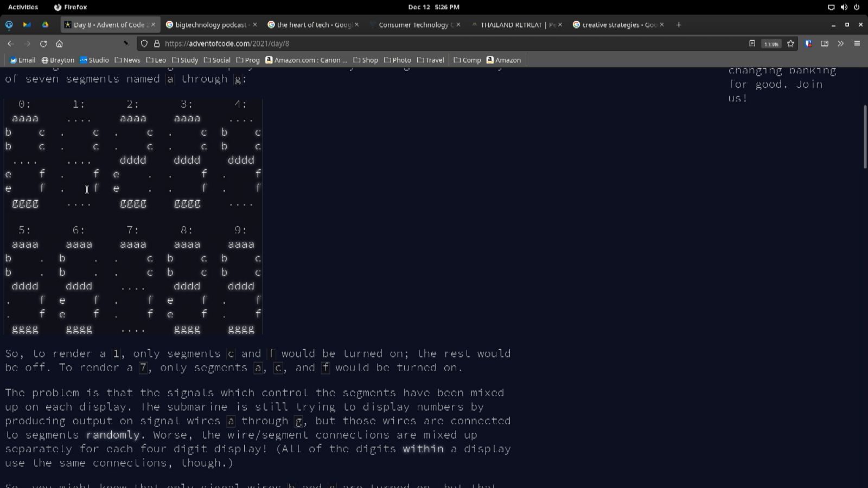Click the forward navigation arrow
This screenshot has width=868, height=488.
coord(26,44)
